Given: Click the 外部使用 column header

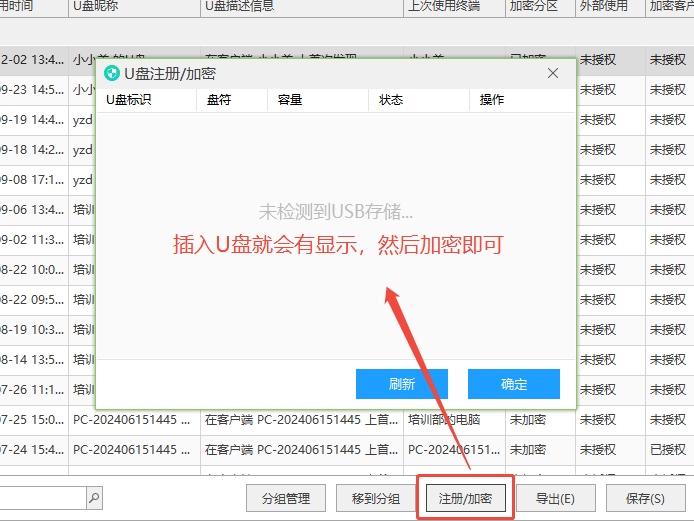Looking at the screenshot, I should [604, 6].
